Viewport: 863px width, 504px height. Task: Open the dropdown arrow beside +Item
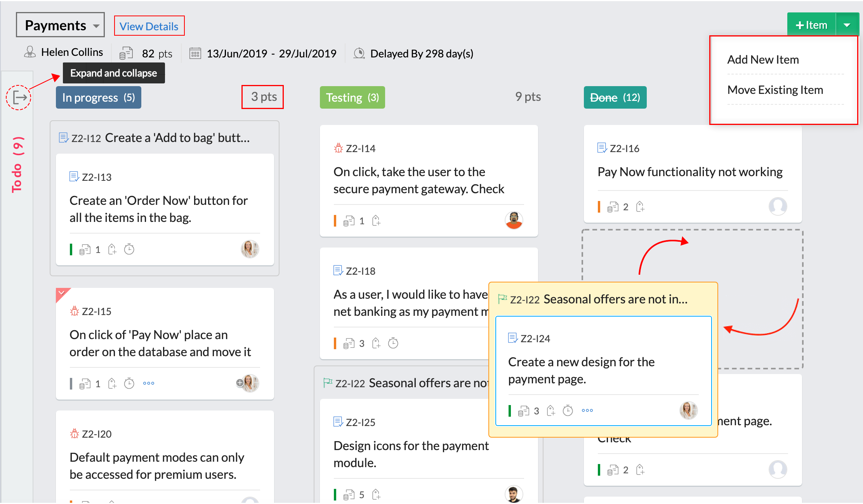click(847, 25)
